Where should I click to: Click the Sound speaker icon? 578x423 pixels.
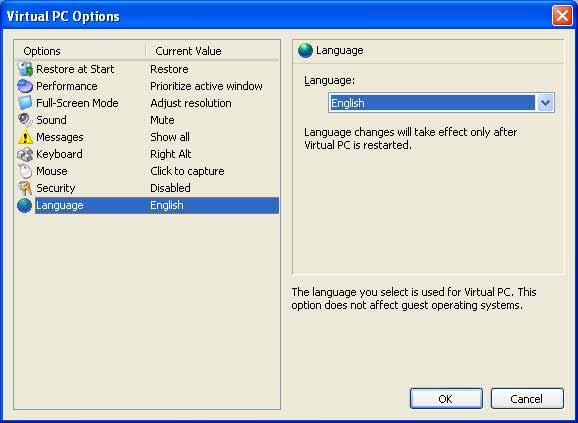tap(25, 120)
